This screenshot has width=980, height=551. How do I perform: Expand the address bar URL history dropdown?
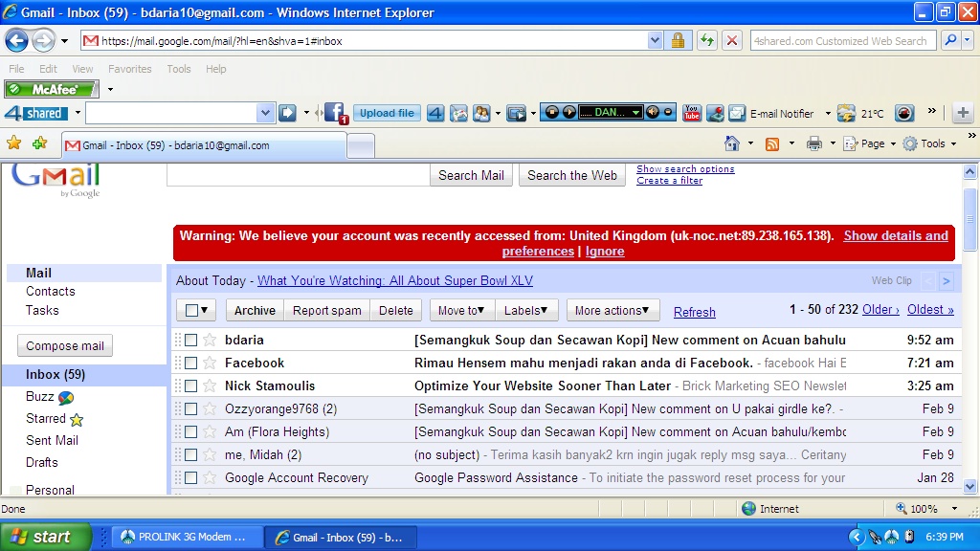655,40
